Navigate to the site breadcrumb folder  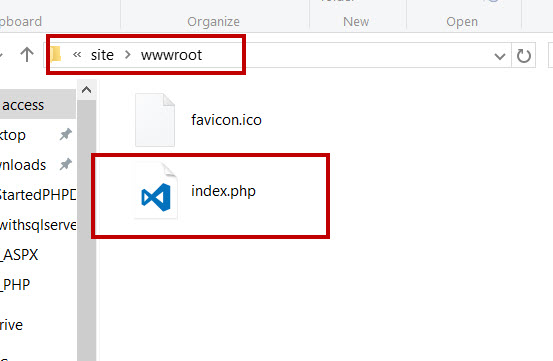tap(102, 55)
